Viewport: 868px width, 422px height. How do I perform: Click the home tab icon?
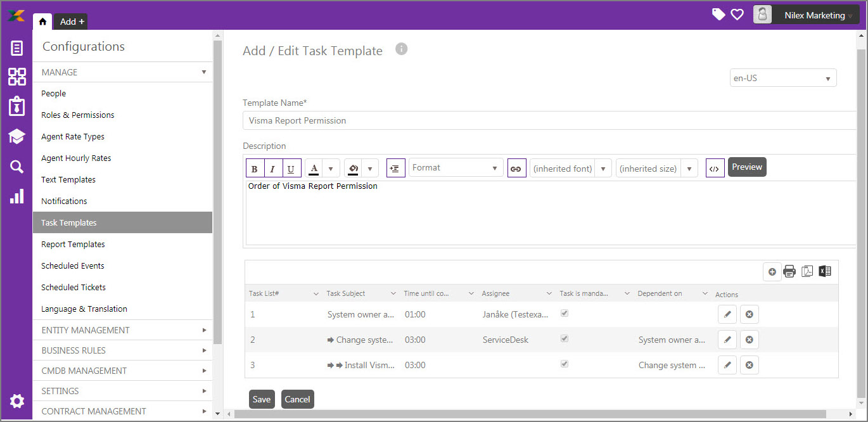pos(42,22)
